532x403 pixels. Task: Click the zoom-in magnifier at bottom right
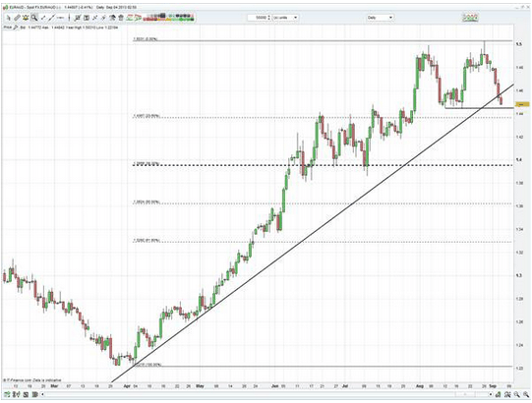(x=517, y=394)
